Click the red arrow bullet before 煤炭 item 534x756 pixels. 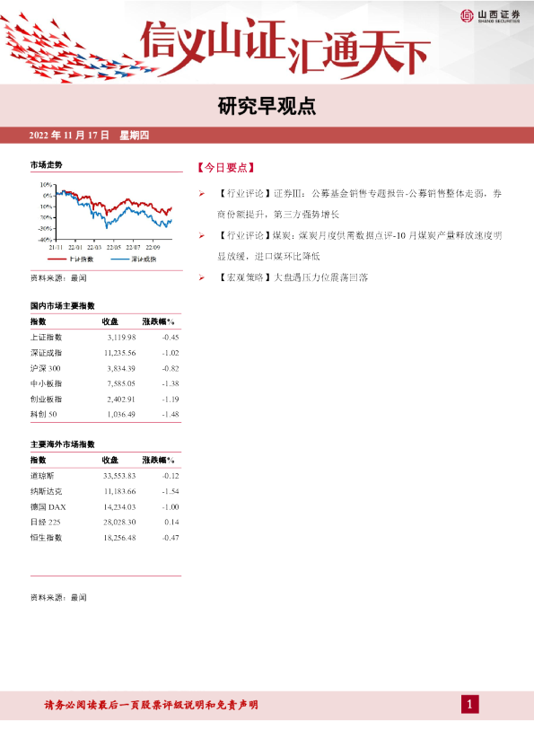202,236
